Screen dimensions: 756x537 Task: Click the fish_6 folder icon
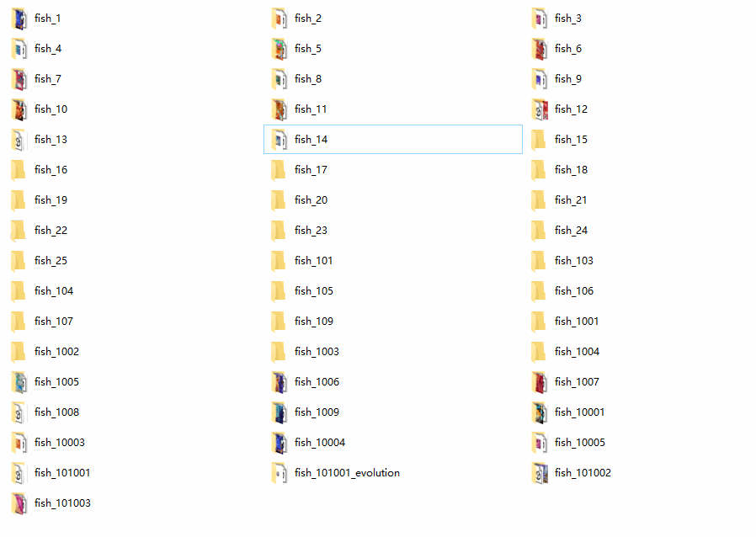coord(540,49)
